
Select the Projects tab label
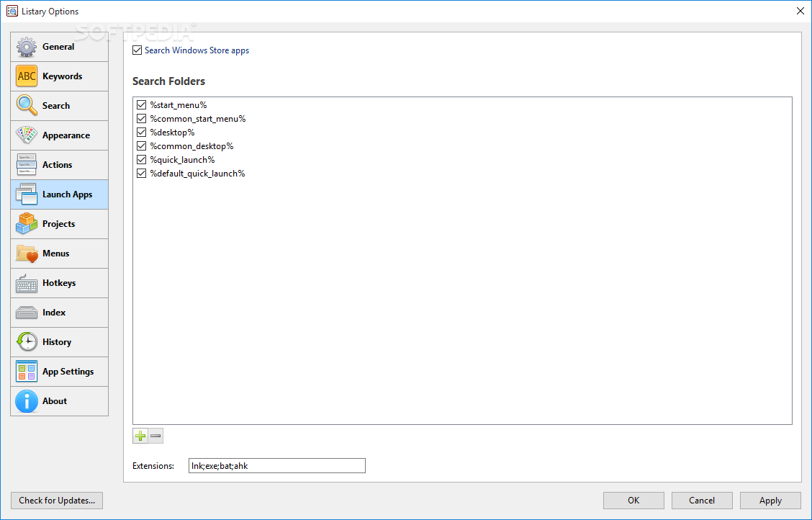click(x=58, y=224)
